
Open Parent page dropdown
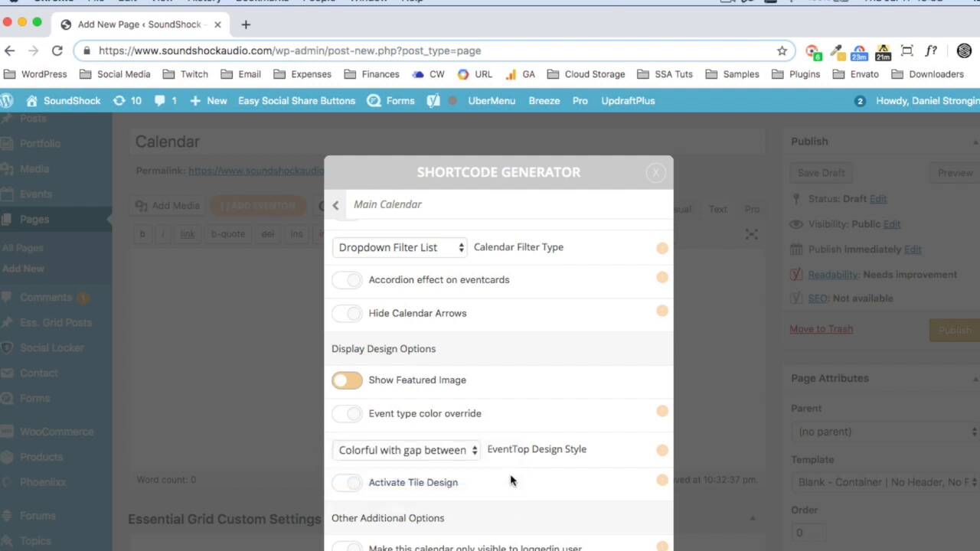(886, 432)
